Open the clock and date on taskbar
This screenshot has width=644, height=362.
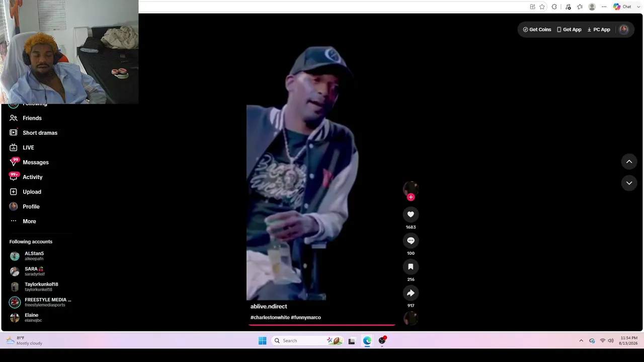pyautogui.click(x=629, y=340)
